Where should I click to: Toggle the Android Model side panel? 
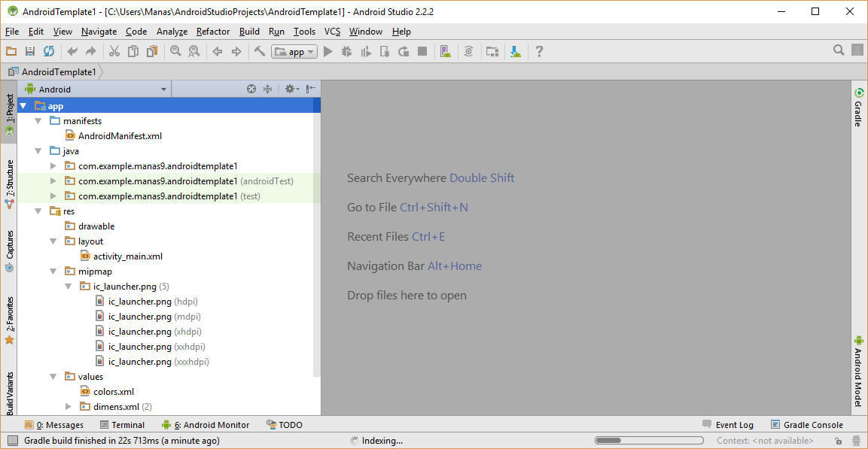point(858,371)
